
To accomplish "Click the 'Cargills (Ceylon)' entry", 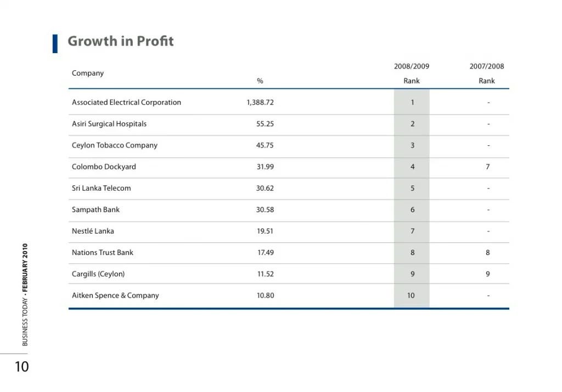I will pos(98,274).
